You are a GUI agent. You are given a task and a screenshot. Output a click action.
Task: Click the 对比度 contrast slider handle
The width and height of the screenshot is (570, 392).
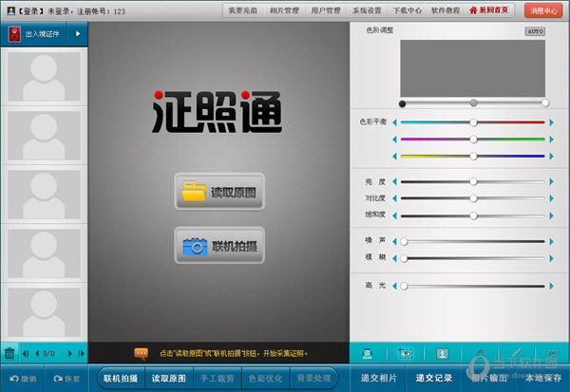click(473, 198)
